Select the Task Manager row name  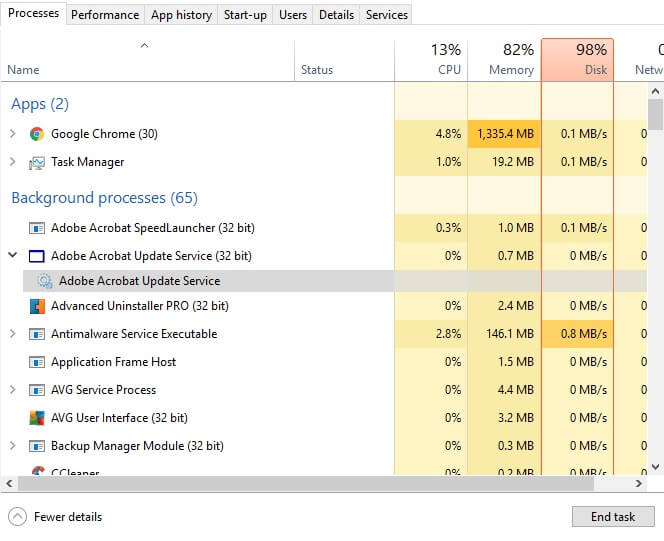click(87, 162)
